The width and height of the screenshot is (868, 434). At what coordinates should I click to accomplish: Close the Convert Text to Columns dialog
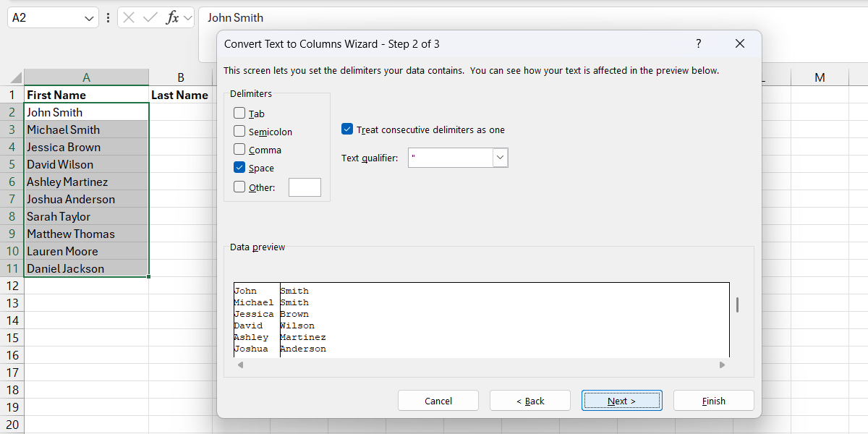point(739,44)
